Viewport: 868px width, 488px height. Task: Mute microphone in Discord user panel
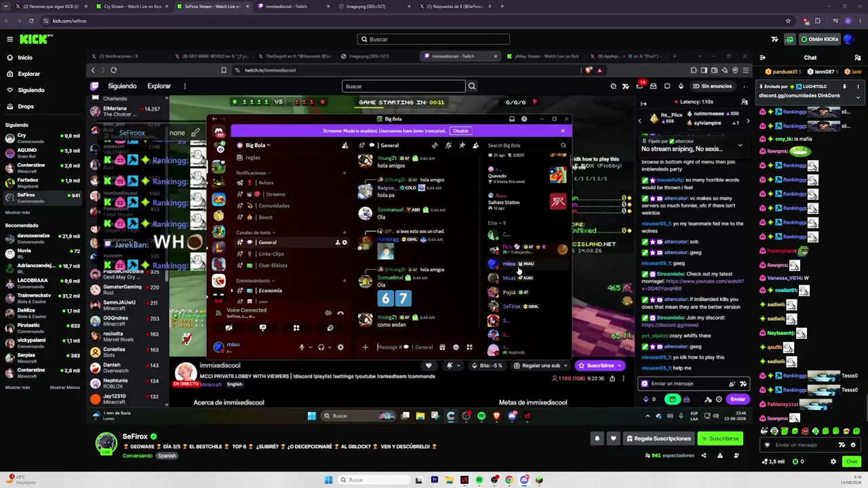(302, 348)
